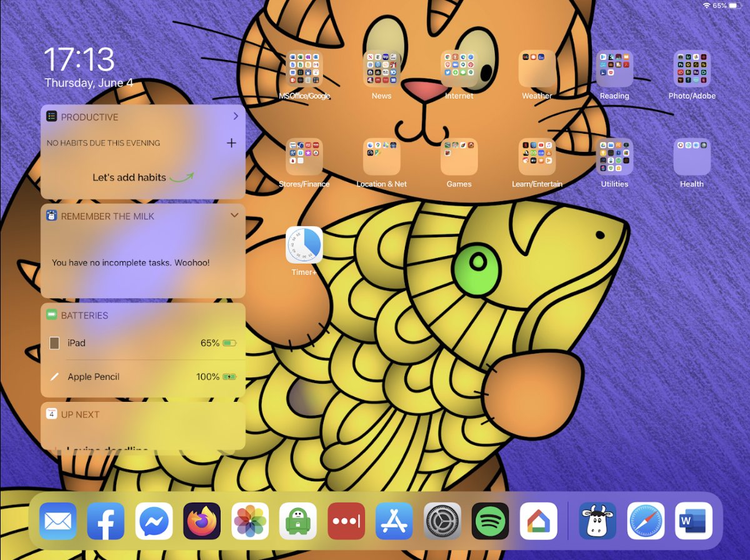750x560 pixels.
Task: Open the Reading folder
Action: tap(614, 69)
